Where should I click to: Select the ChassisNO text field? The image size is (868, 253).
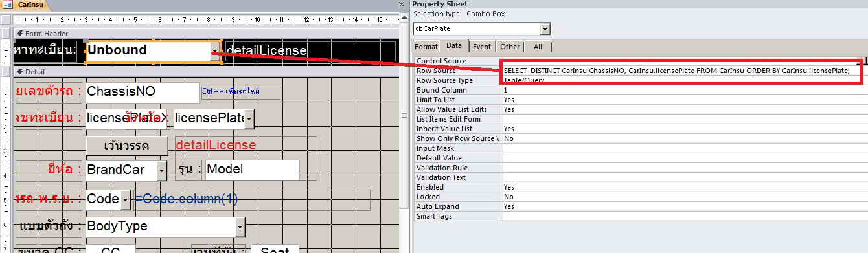pyautogui.click(x=143, y=92)
